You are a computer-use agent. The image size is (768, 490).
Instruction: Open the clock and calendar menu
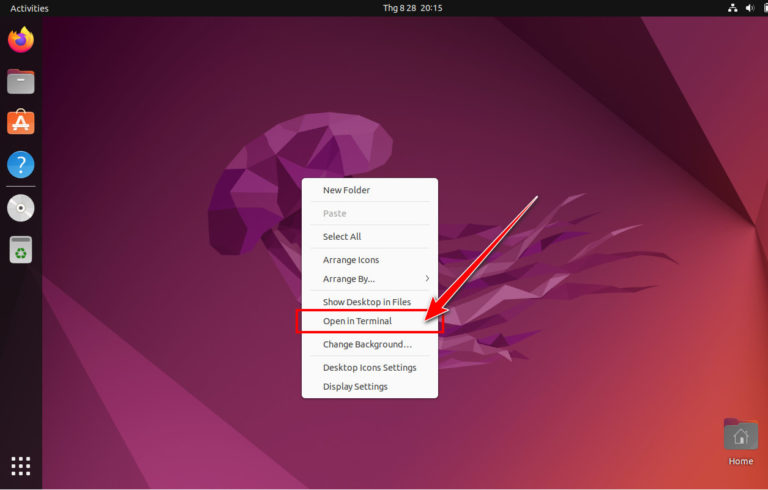pos(412,8)
